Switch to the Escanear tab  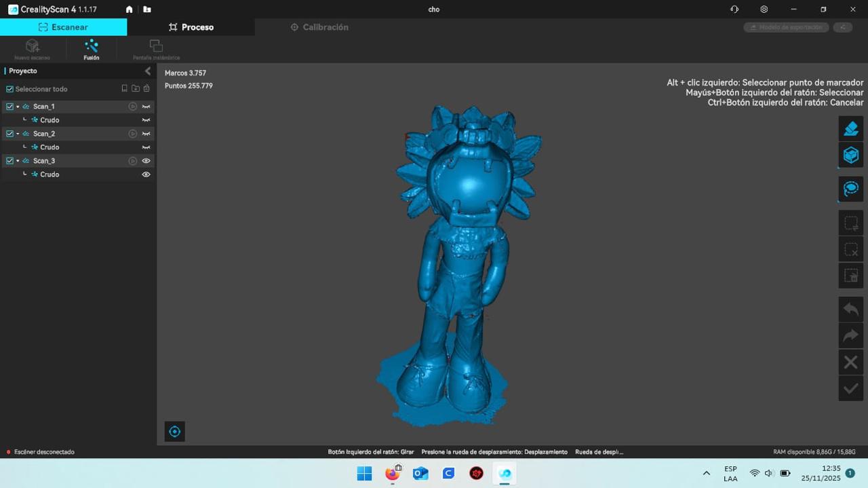click(63, 27)
